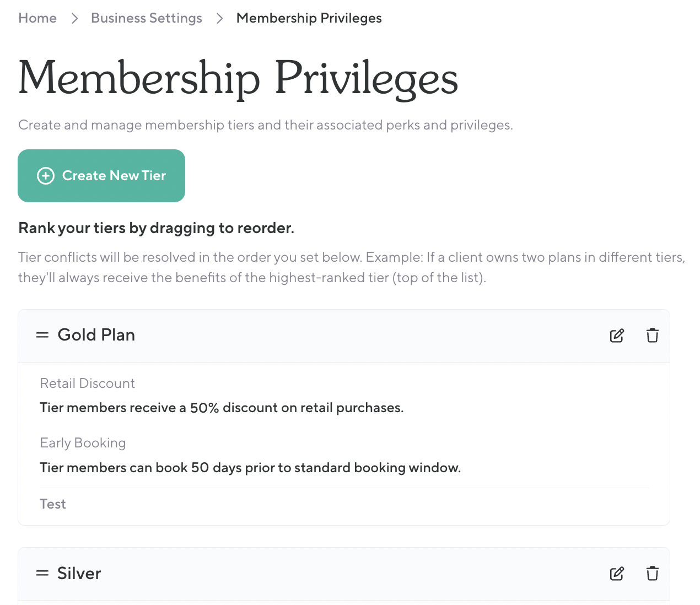The height and width of the screenshot is (605, 700).
Task: Click the Test note in Gold Plan
Action: click(53, 504)
